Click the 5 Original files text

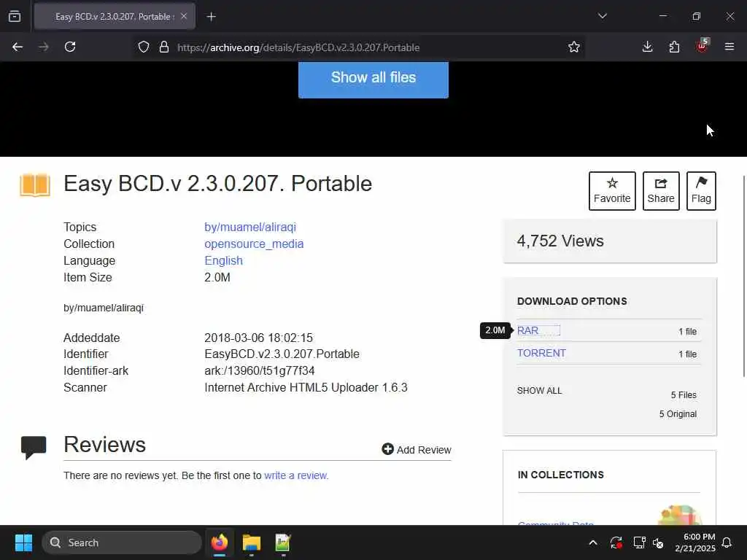[678, 414]
